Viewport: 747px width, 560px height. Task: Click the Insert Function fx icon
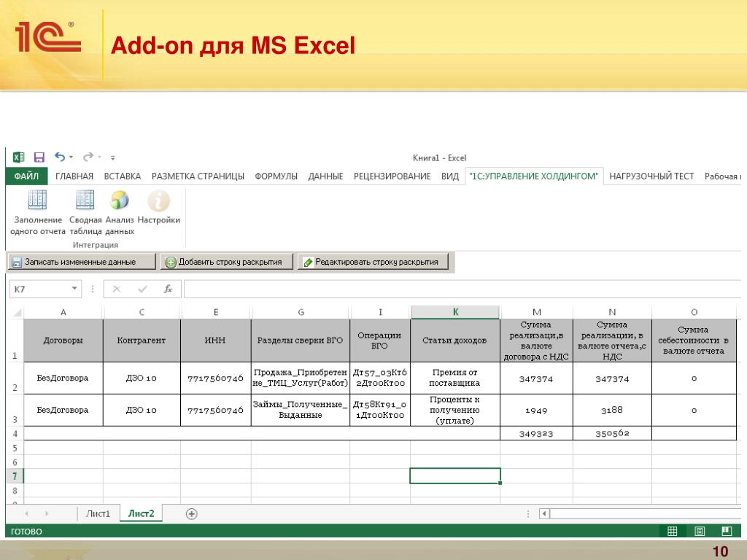[168, 289]
